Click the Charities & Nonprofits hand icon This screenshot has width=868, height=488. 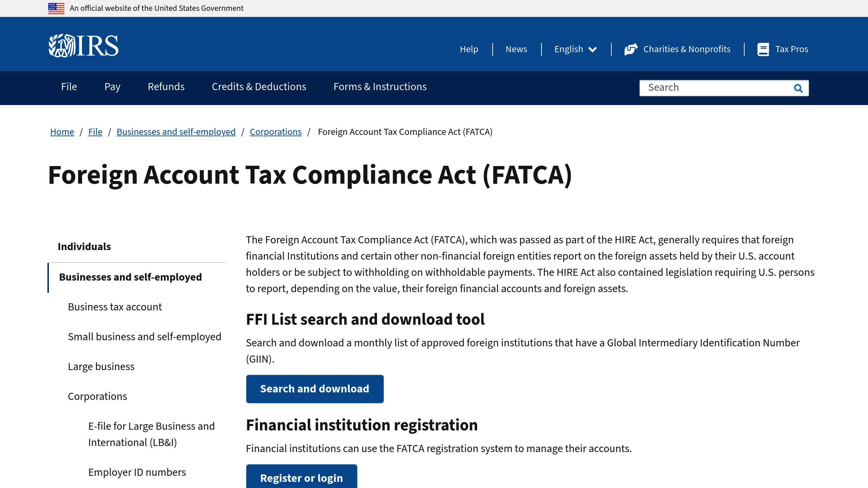[631, 49]
